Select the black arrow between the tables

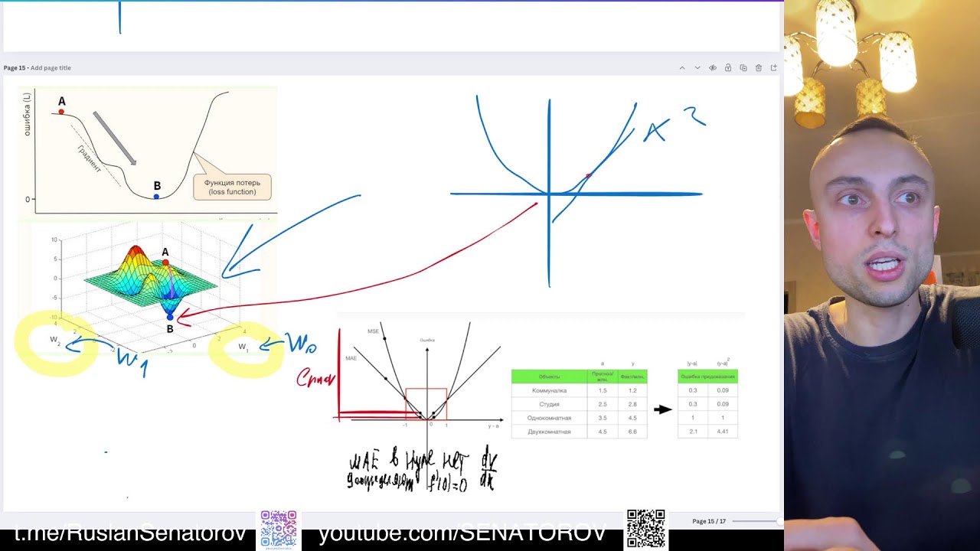[662, 409]
